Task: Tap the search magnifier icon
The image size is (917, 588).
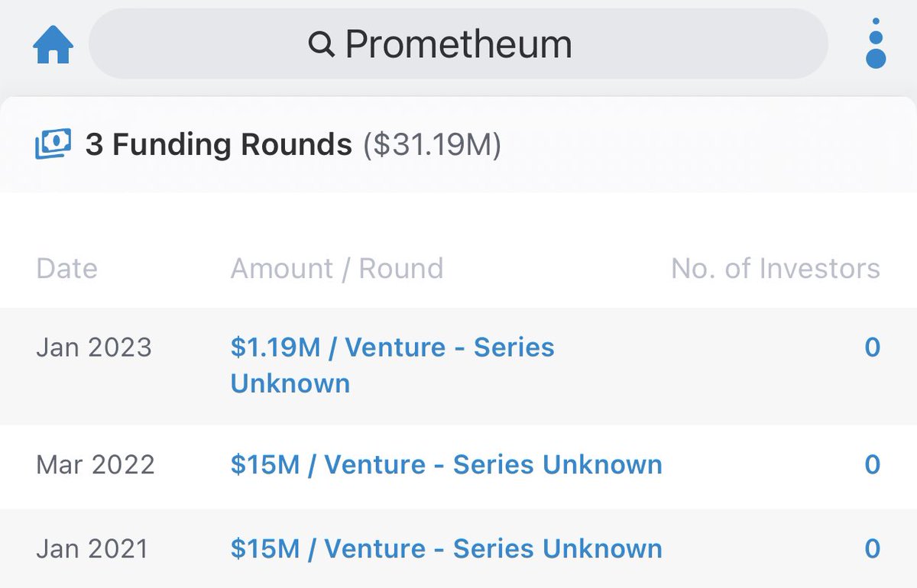Action: click(x=321, y=45)
